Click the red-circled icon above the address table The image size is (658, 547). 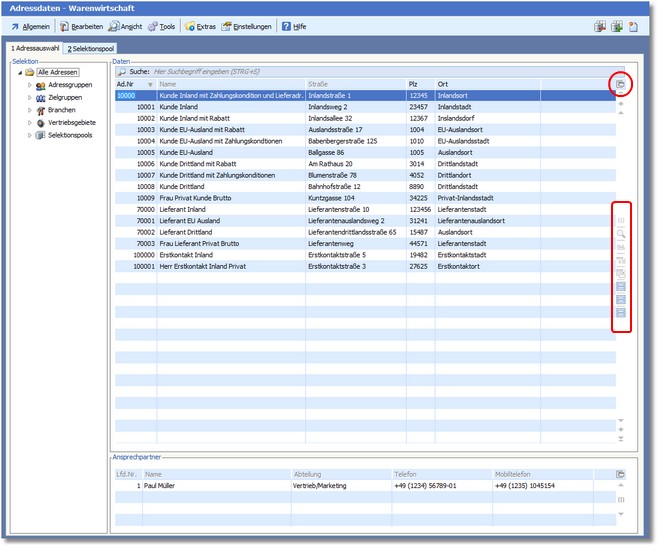pos(620,86)
